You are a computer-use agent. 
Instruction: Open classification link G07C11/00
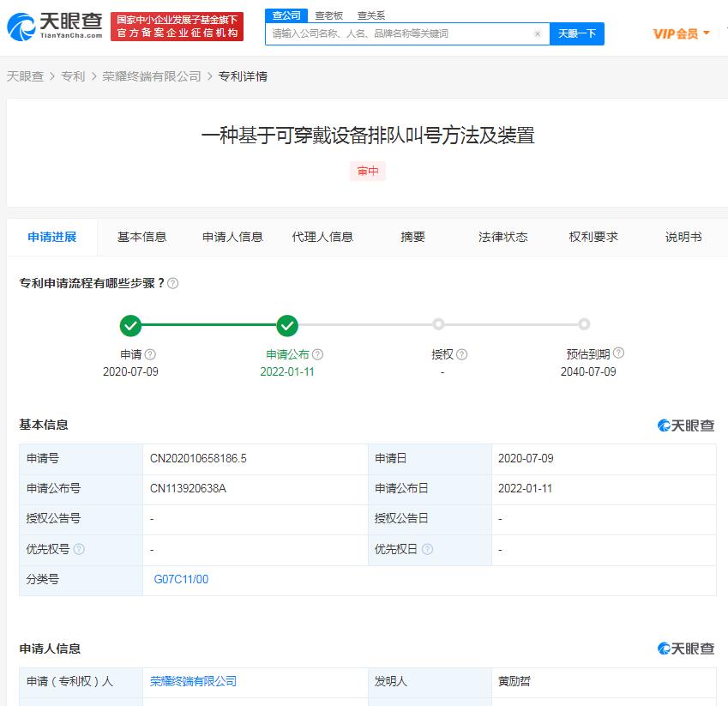pos(181,579)
